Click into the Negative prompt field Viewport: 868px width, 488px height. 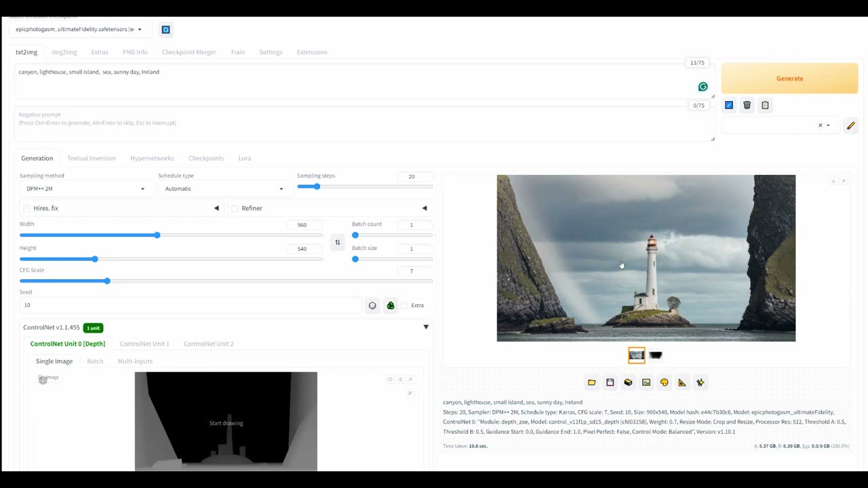click(364, 124)
